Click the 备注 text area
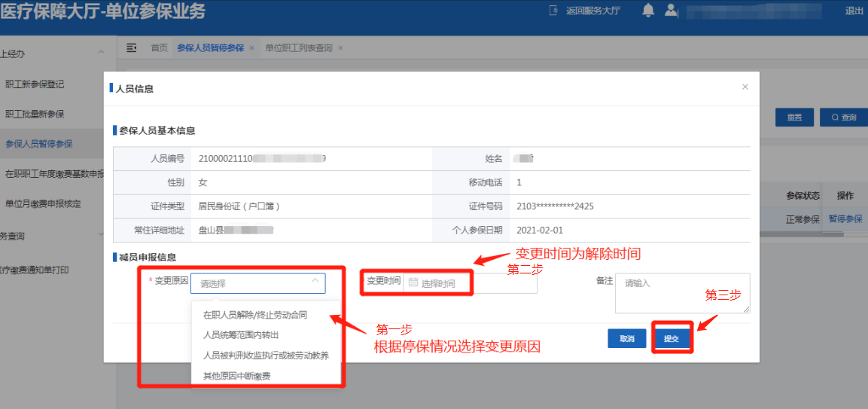Screen dimensions: 868x409 click(x=683, y=293)
